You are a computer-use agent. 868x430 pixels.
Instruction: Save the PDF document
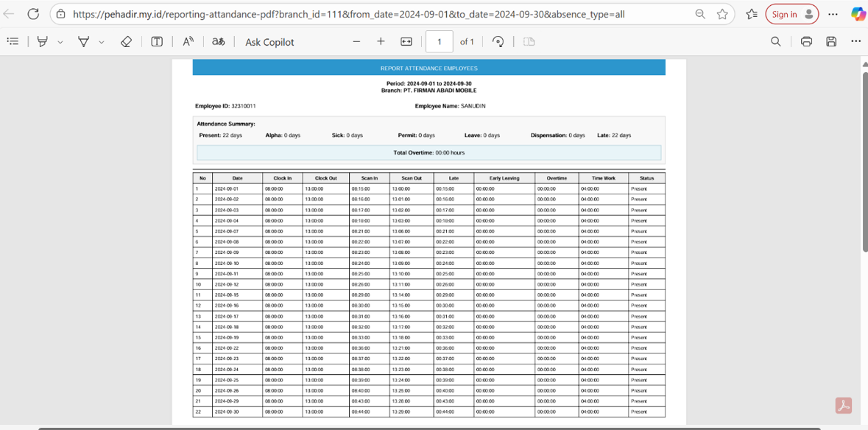coord(830,41)
